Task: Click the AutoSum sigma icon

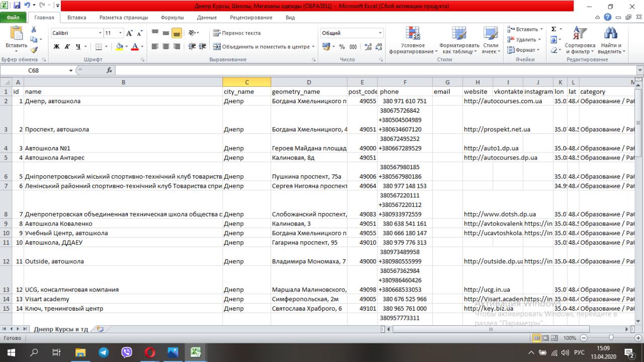Action: pyautogui.click(x=553, y=29)
